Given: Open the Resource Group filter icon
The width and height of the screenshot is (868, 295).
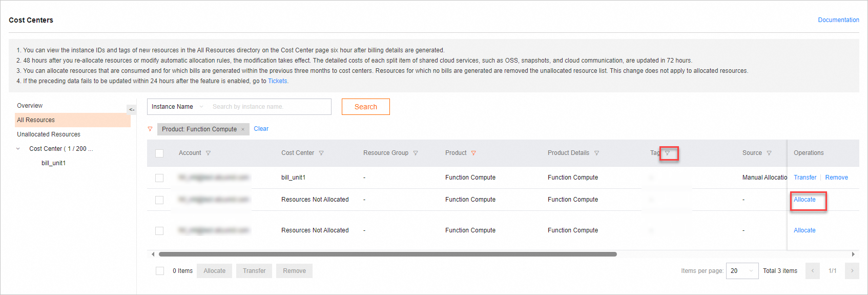Looking at the screenshot, I should point(416,153).
